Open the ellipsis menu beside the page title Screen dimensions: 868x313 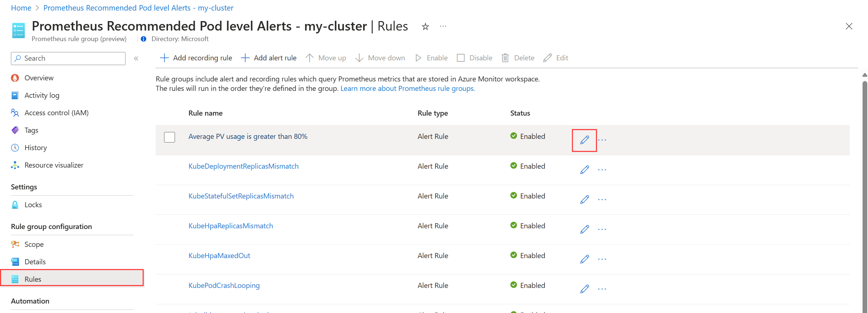pos(443,27)
